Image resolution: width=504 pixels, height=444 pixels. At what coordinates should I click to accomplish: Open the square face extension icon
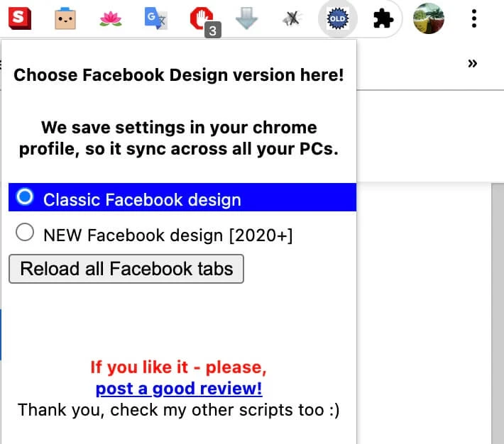coord(65,19)
